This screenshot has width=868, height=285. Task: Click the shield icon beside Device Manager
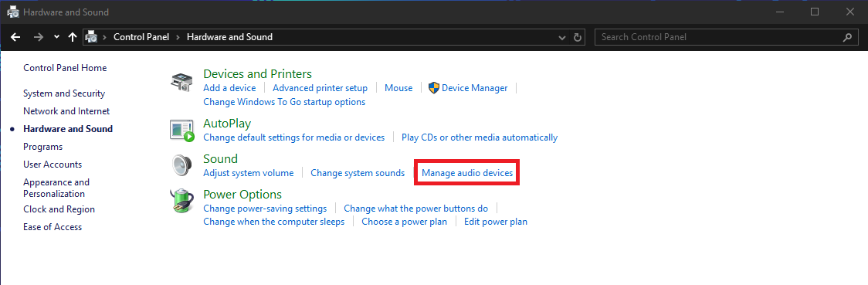pos(434,88)
